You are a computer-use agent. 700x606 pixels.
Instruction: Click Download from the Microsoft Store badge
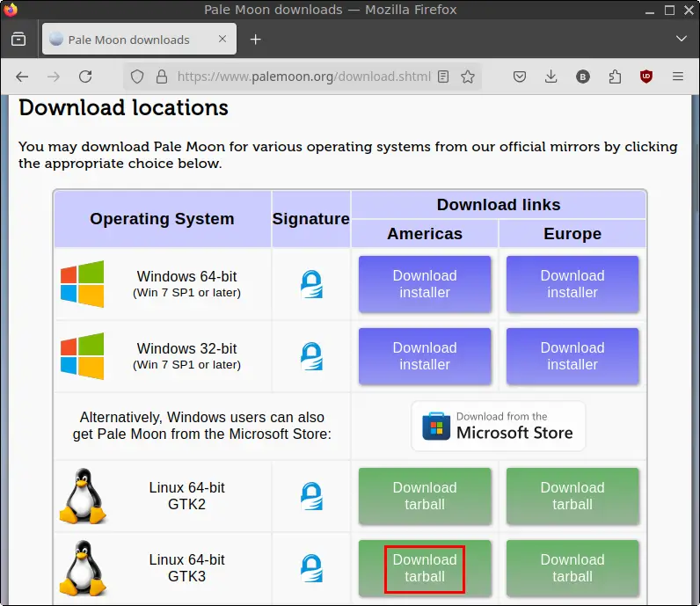coord(499,426)
